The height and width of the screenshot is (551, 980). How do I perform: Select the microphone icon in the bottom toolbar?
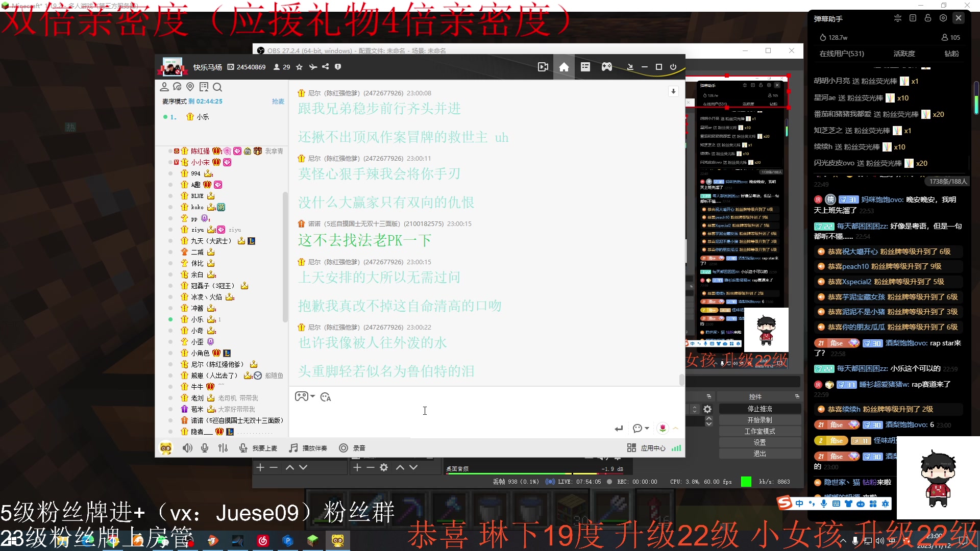tap(205, 448)
